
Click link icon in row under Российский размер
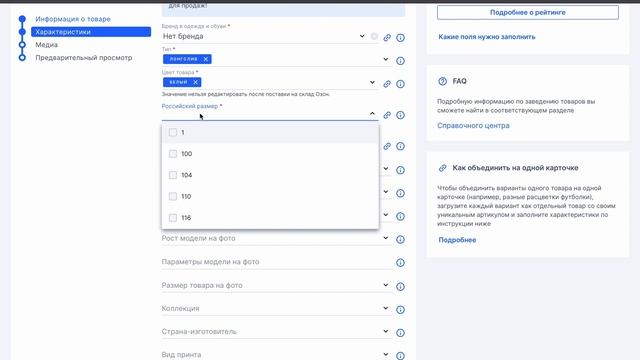[x=387, y=146]
